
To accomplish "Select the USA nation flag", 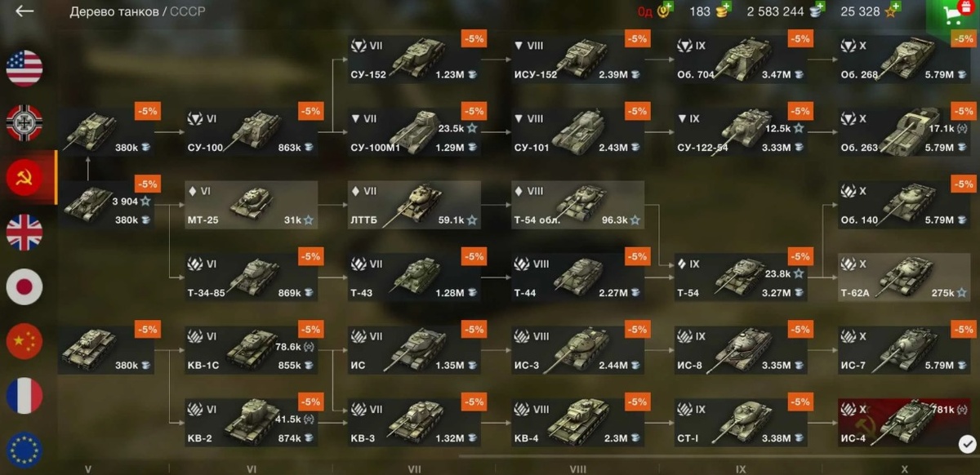I will (24, 69).
